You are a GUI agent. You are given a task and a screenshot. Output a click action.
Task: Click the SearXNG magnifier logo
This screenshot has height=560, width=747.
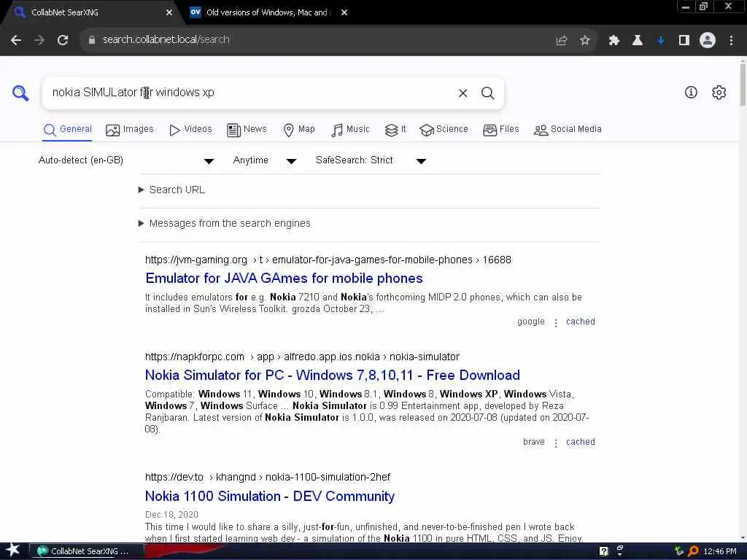tap(20, 93)
